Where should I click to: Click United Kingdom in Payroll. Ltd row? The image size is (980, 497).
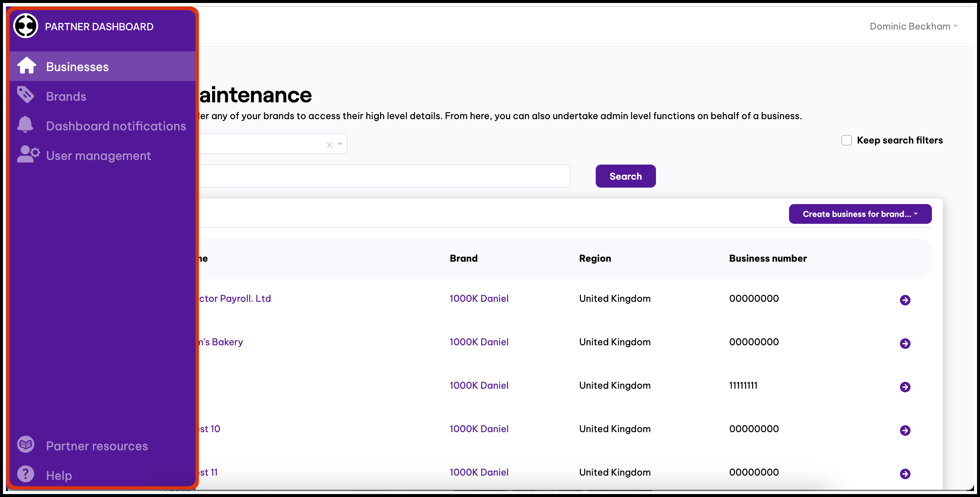(615, 299)
